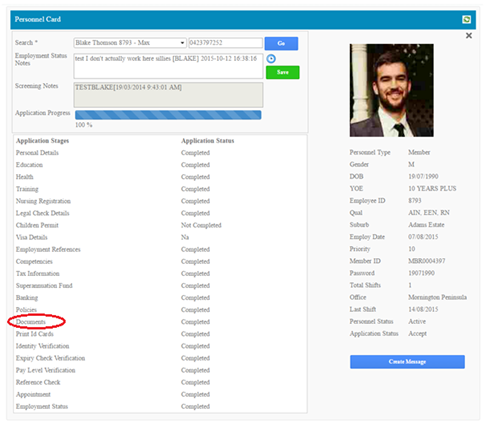The image size is (485, 423).
Task: Click the Employee ID value 8793
Action: [x=415, y=201]
